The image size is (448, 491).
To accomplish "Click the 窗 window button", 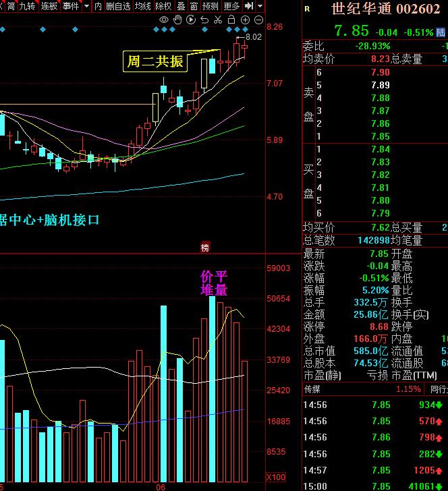I will (x=194, y=5).
